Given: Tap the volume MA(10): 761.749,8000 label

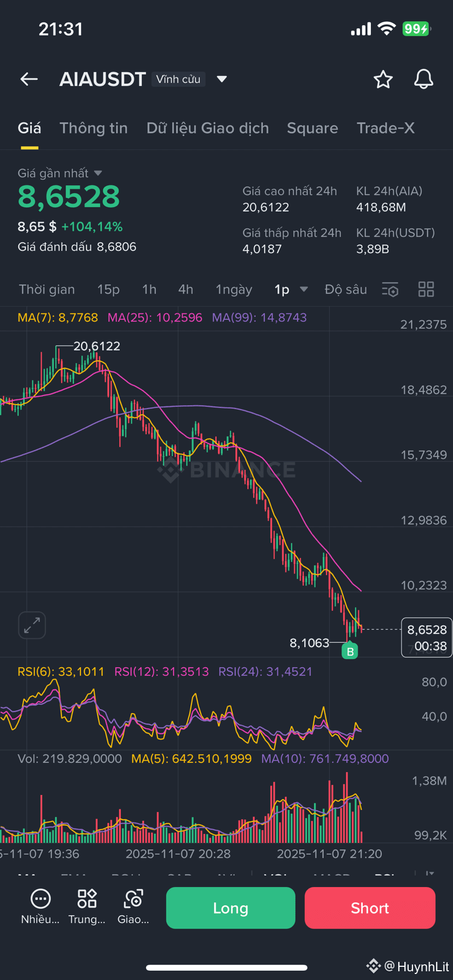Looking at the screenshot, I should tap(325, 759).
